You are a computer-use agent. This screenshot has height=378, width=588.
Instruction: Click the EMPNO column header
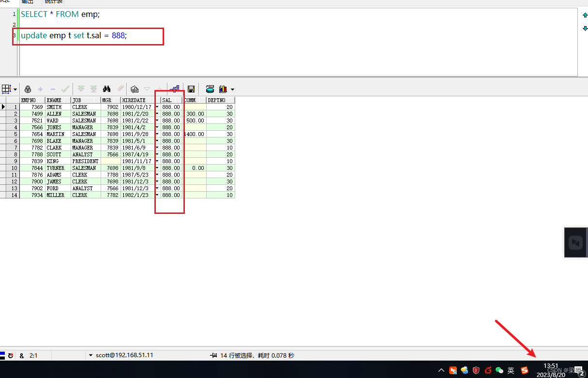click(x=32, y=100)
